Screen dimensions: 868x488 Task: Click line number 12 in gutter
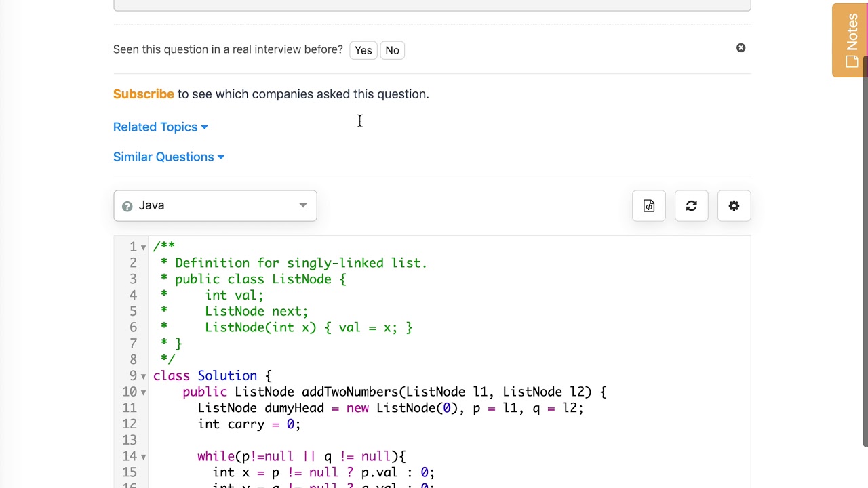(x=130, y=424)
